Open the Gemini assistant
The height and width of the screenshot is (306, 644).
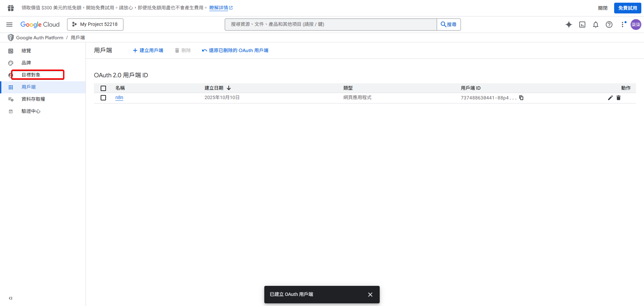click(569, 25)
